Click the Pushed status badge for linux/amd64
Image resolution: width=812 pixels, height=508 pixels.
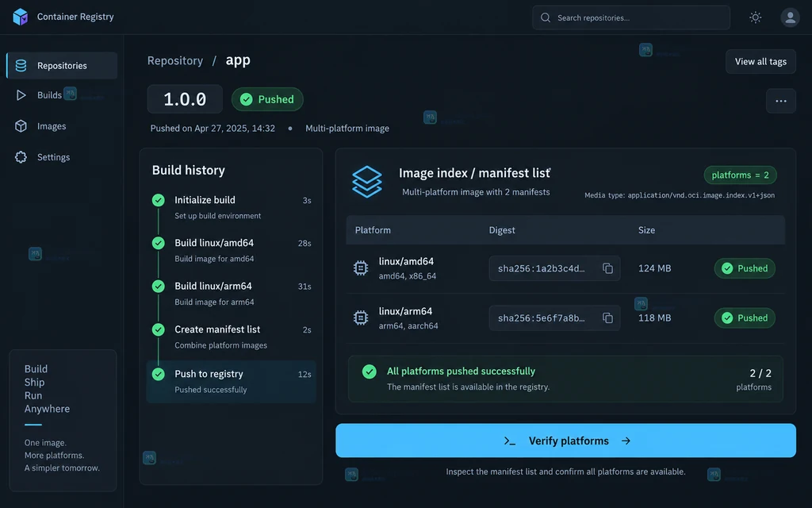coord(745,268)
